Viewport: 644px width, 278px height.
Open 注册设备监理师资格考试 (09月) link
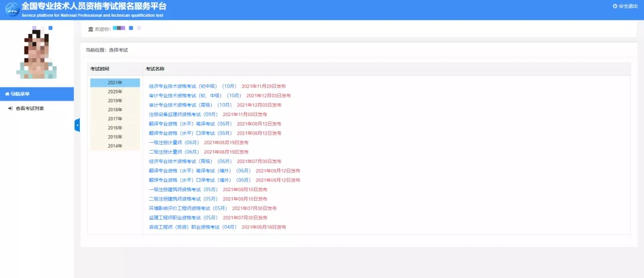[x=183, y=114]
